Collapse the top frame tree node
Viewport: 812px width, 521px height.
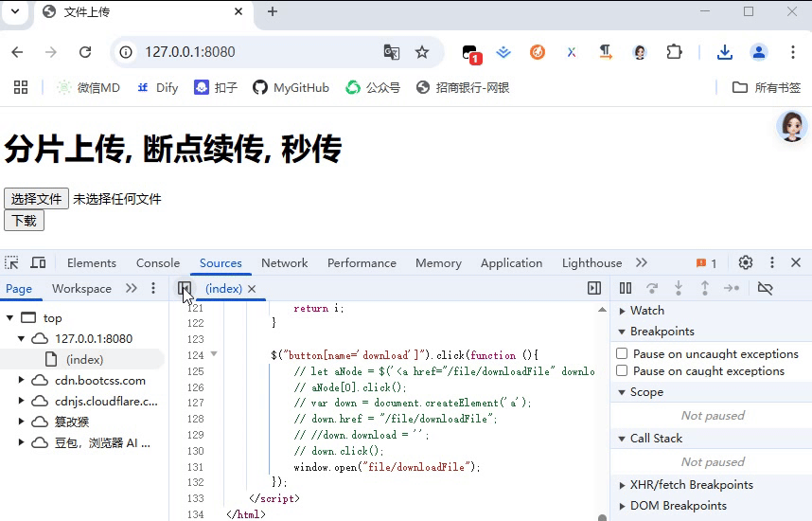tap(9, 317)
